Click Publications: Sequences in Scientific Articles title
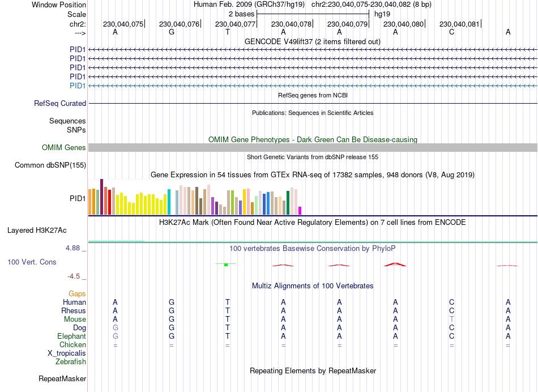This screenshot has width=538, height=392. point(313,113)
